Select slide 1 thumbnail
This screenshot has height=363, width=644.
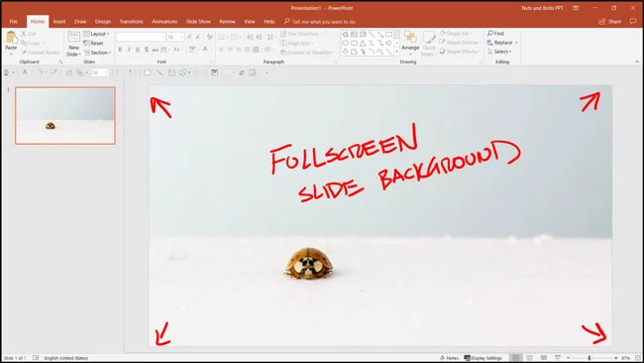pos(65,115)
